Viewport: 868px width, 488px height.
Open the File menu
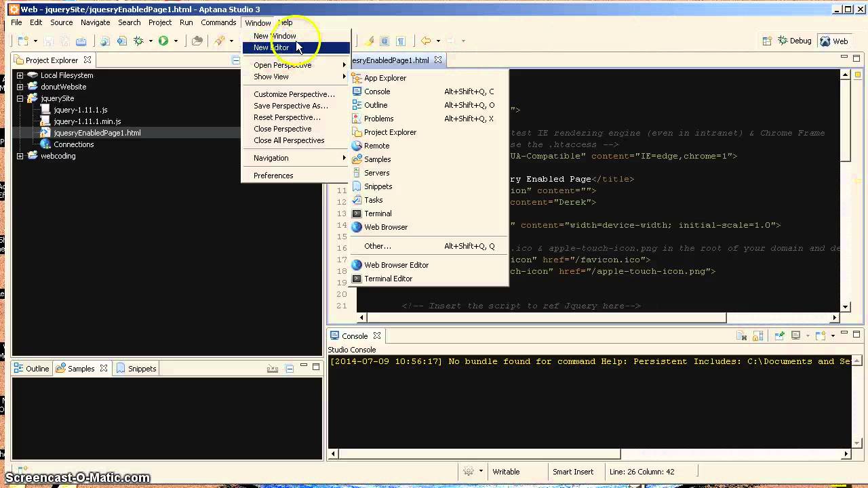[16, 22]
